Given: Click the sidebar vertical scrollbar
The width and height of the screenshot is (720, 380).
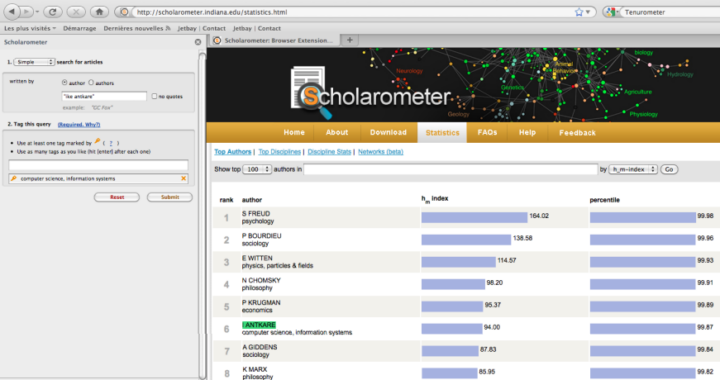Looking at the screenshot, I should [202, 215].
